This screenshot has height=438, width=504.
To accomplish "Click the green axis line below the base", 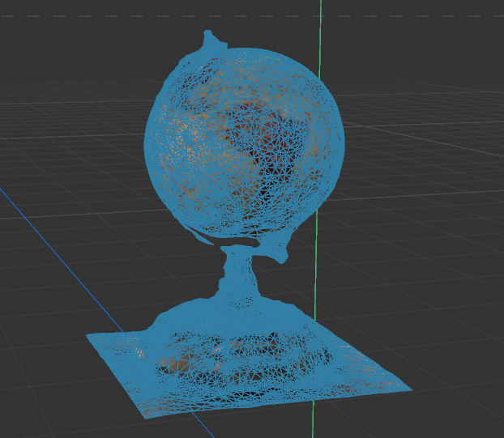I will [314, 421].
